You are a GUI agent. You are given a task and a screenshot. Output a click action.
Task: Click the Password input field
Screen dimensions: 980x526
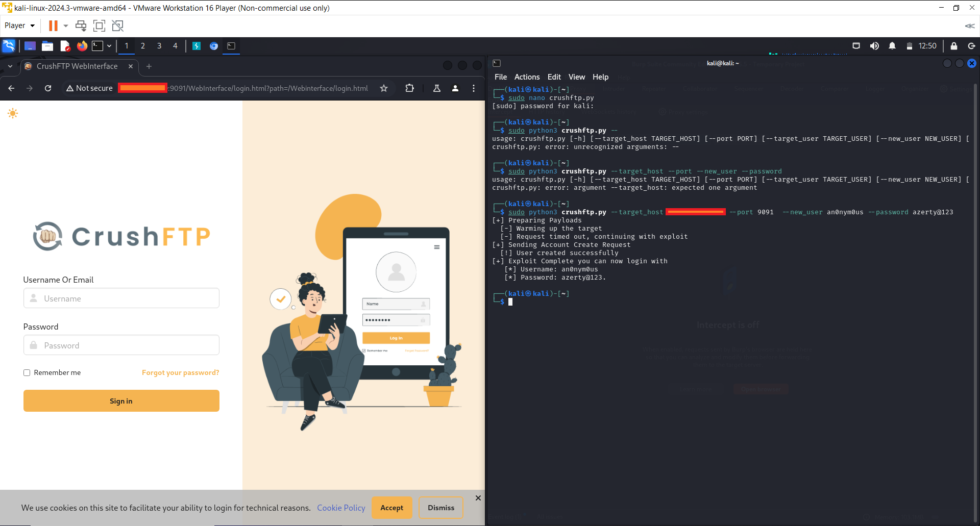pos(121,345)
